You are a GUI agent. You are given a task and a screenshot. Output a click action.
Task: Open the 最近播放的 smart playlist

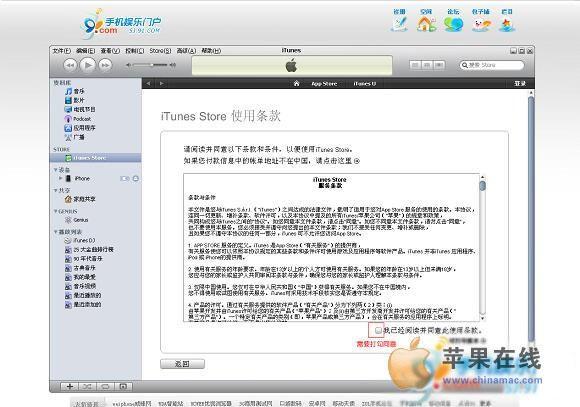coord(83,295)
